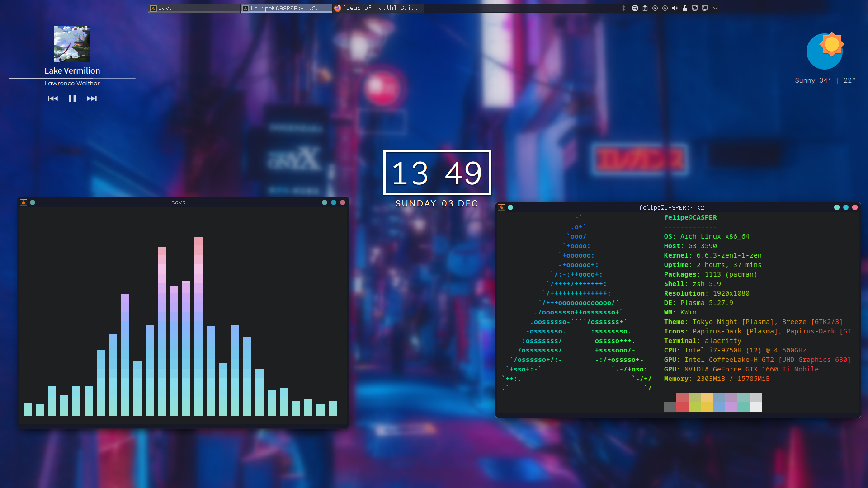Click the felipe@CASPER:~ <2> window title

[x=673, y=208]
